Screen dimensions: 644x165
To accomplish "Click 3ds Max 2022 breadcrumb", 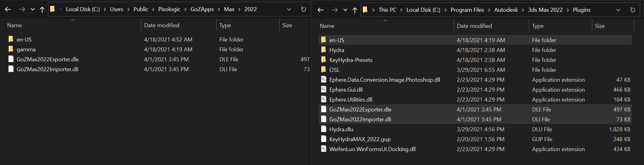I will pos(545,10).
